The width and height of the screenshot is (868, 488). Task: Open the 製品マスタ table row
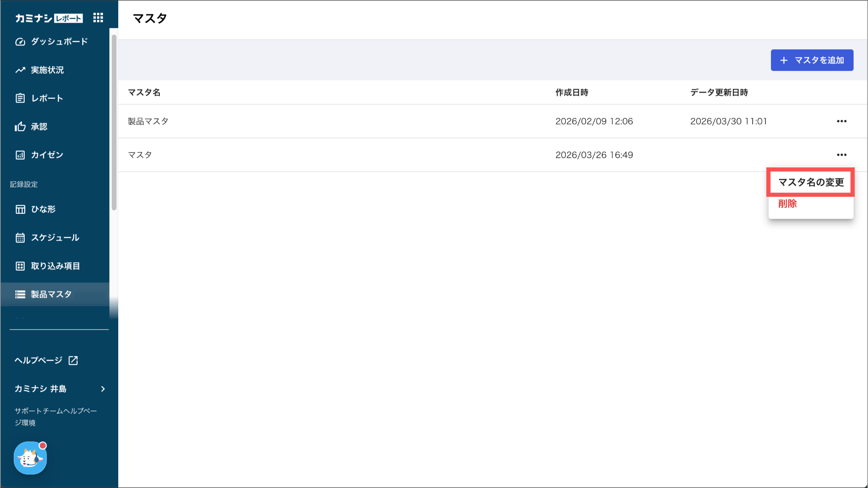[x=148, y=121]
